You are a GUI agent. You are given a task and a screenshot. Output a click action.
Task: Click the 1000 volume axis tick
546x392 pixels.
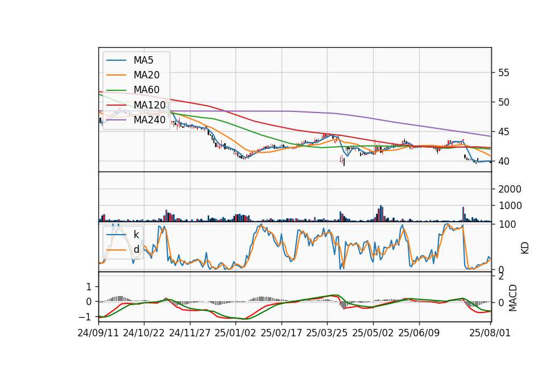(510, 206)
